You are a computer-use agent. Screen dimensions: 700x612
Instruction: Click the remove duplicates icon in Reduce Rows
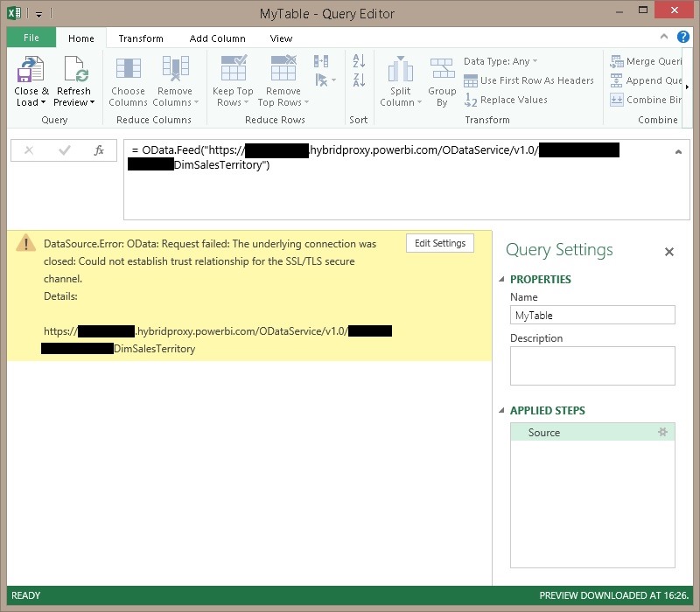coord(321,61)
